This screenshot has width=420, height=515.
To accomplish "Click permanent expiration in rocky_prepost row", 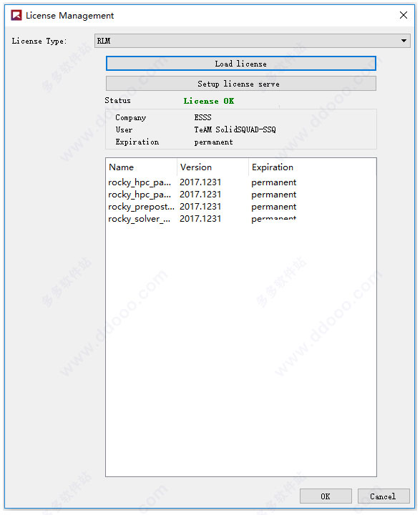I will point(274,207).
